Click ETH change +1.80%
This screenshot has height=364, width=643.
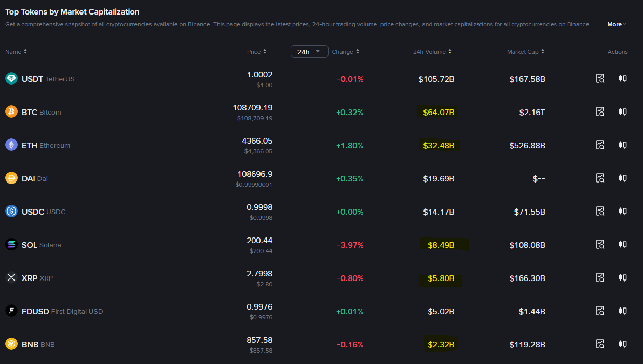(350, 145)
